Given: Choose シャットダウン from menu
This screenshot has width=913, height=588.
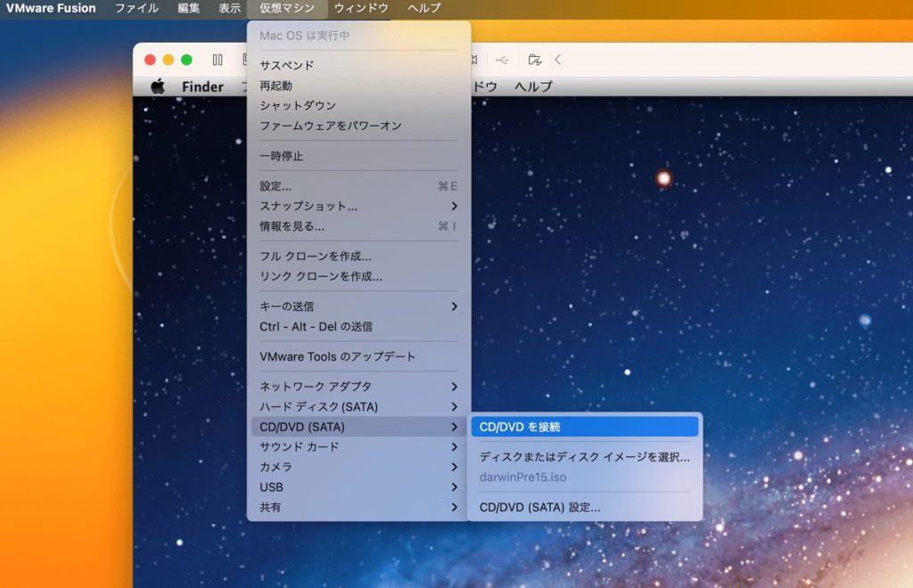Looking at the screenshot, I should pos(358,105).
